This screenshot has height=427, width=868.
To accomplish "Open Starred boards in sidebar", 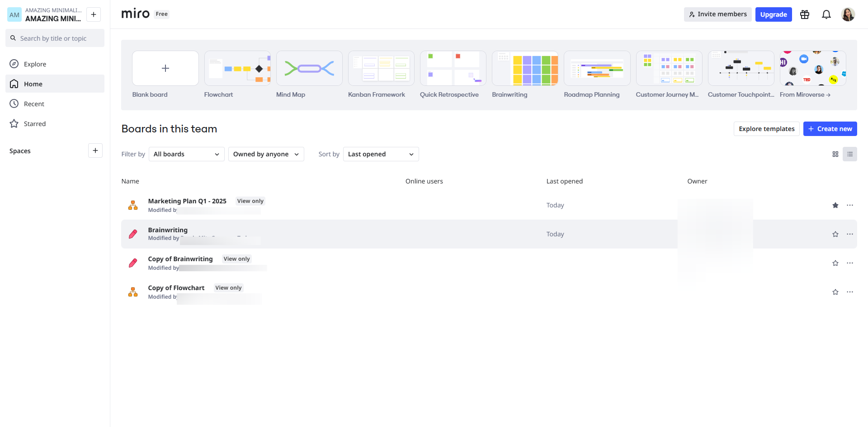I will (35, 124).
